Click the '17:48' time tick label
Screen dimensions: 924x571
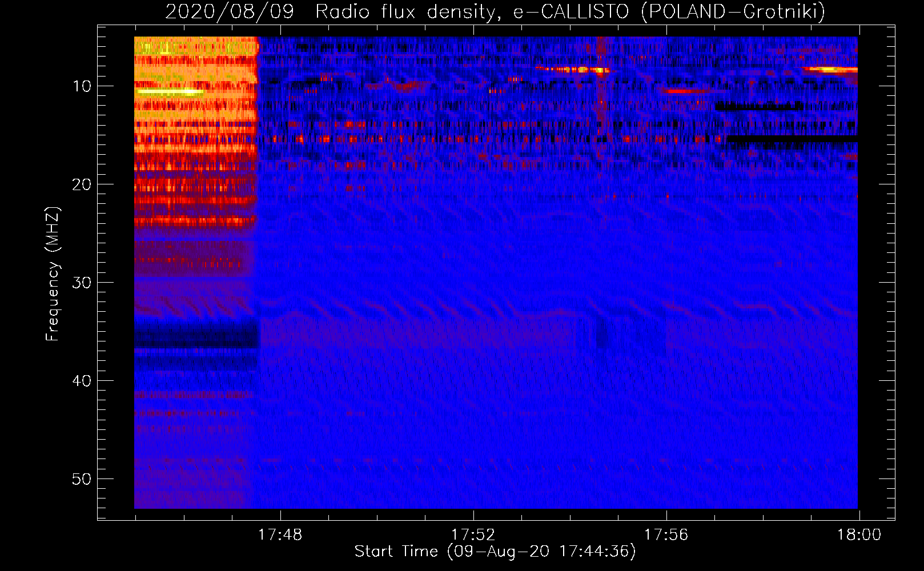(280, 535)
